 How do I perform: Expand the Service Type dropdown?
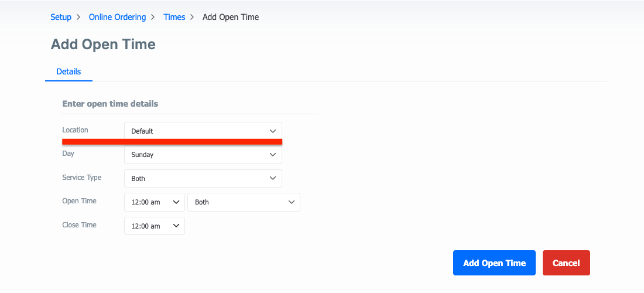click(203, 179)
